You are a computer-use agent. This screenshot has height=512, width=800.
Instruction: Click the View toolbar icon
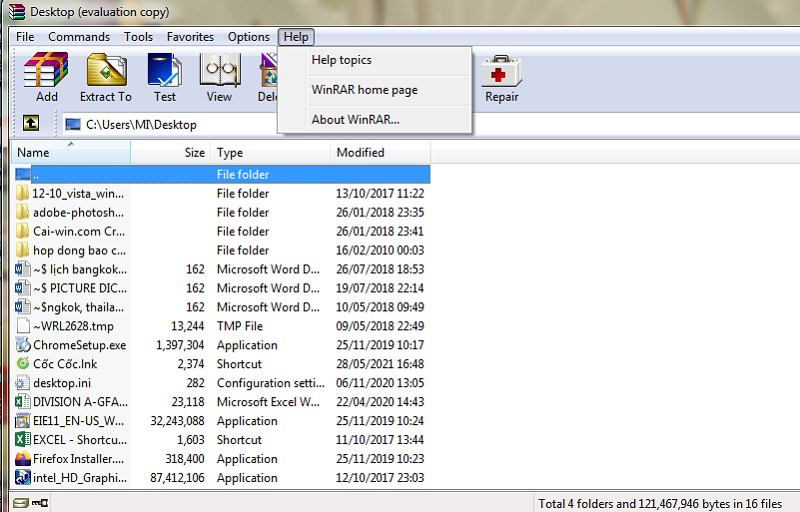219,70
